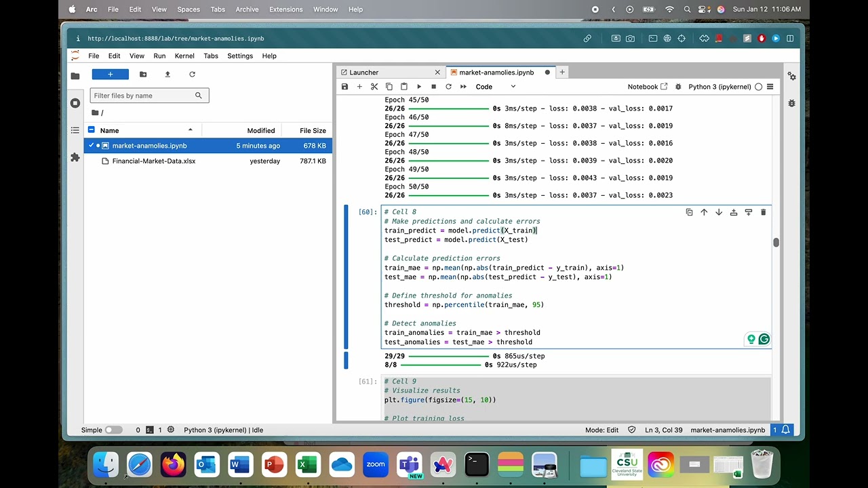This screenshot has width=868, height=488.
Task: Click the Ln 3, Col 39 status item
Action: (x=663, y=430)
